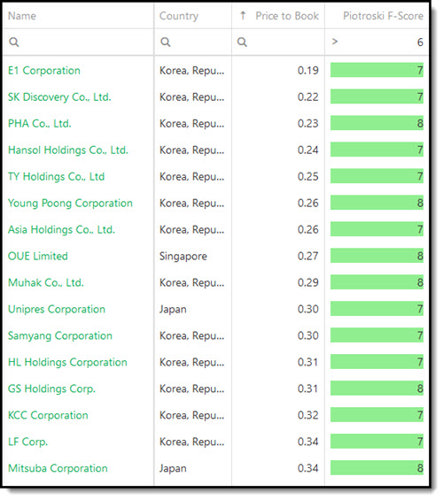442x500 pixels.
Task: Click Korea country cell in E1 Corporation row
Action: [x=192, y=70]
